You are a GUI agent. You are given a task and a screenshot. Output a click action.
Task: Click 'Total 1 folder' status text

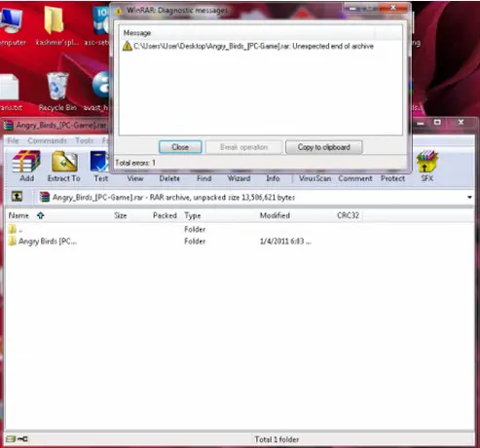point(277,439)
